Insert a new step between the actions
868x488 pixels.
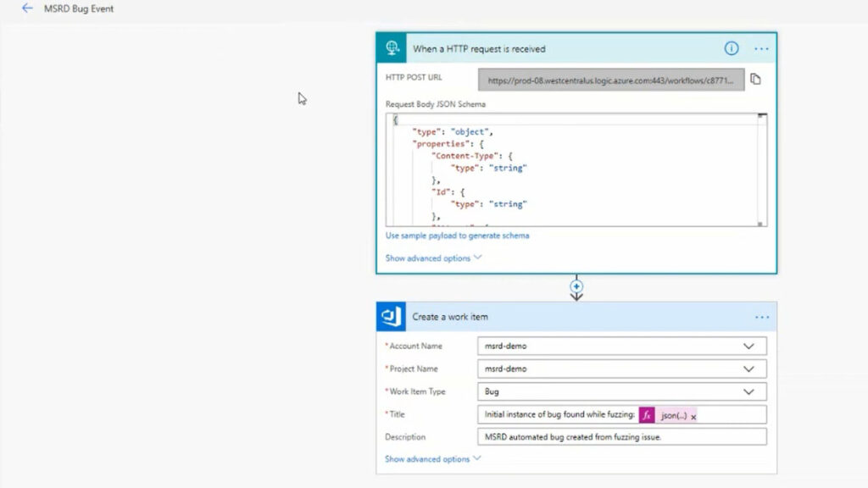click(x=576, y=288)
